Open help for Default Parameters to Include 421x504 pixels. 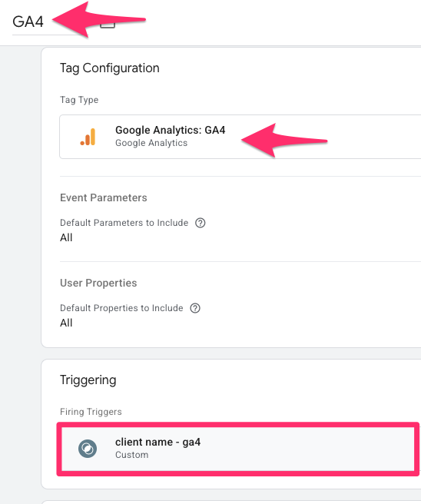[x=201, y=223]
